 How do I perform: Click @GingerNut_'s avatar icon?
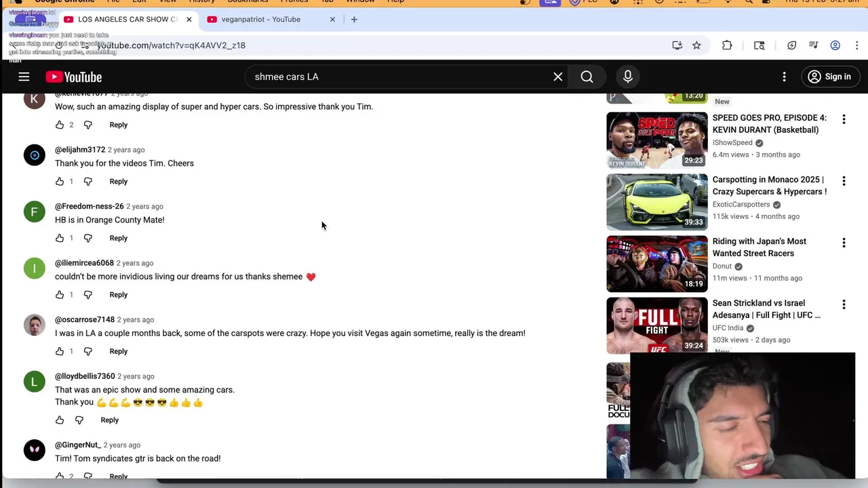35,450
